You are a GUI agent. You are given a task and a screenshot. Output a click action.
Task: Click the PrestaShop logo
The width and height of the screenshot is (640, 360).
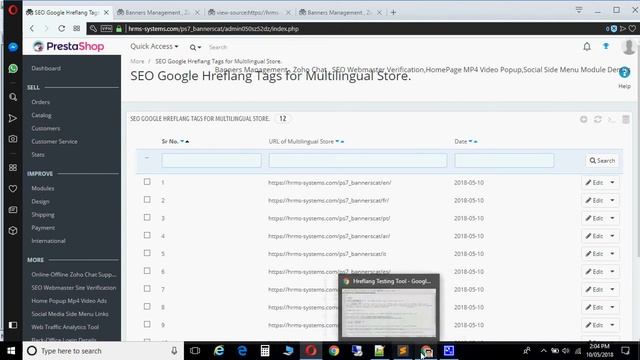click(69, 47)
